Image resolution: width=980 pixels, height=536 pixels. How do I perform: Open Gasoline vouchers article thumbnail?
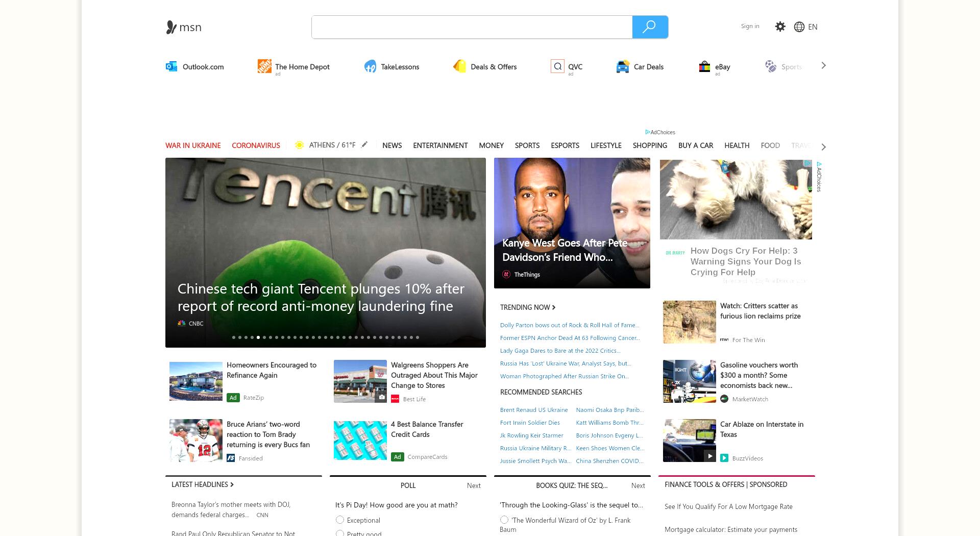tap(690, 381)
